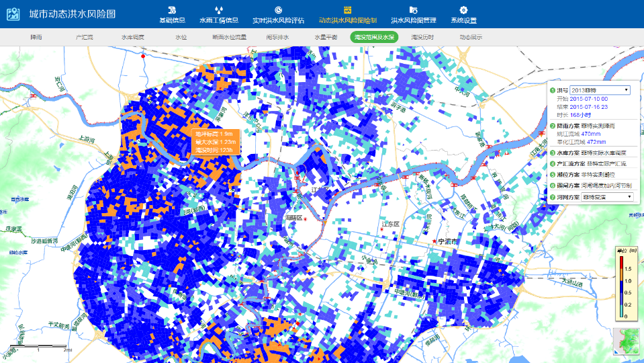Collapse the overview map arrow icon
The height and width of the screenshot is (363, 644).
coord(617,351)
